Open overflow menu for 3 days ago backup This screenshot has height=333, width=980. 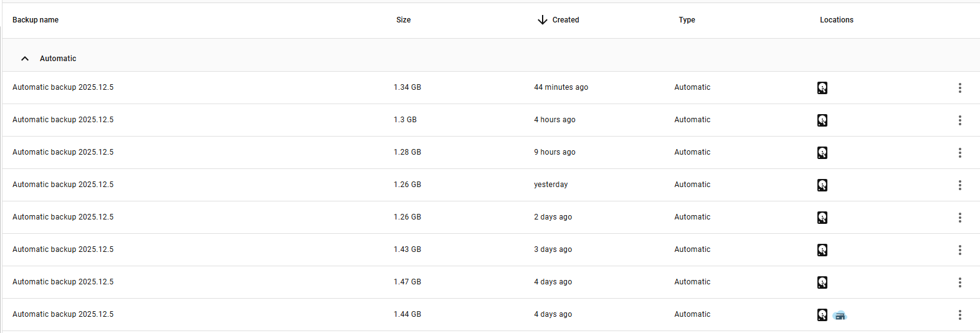coord(959,250)
